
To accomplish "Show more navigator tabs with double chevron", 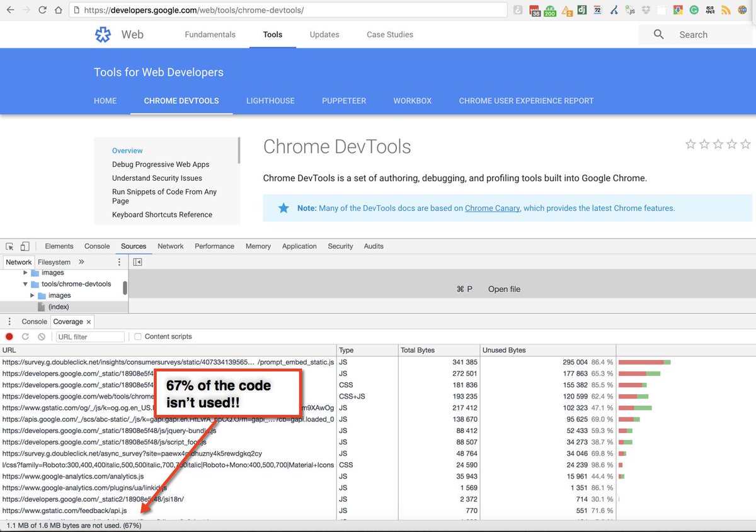I will coord(81,262).
